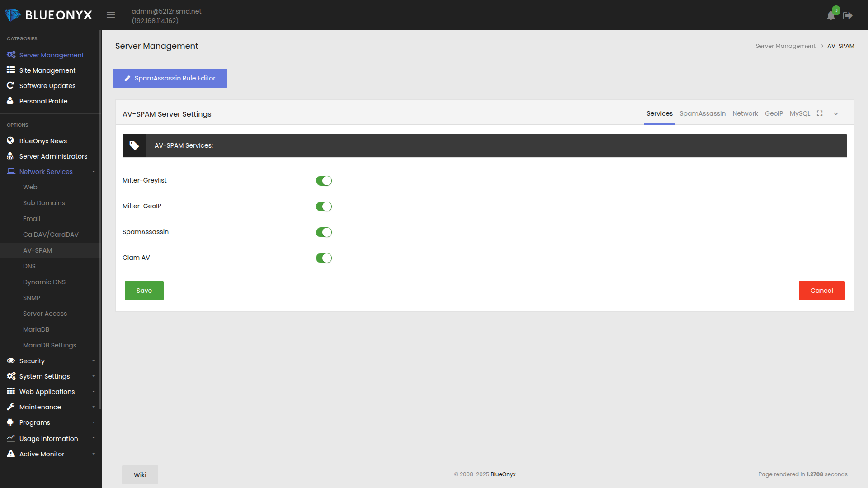
Task: Follow the BlueOnyx footer link
Action: pyautogui.click(x=503, y=474)
